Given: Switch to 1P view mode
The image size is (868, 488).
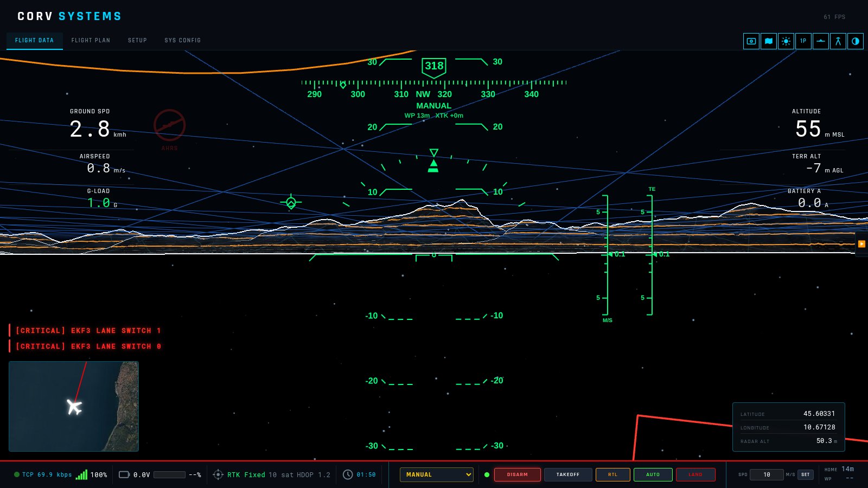Looking at the screenshot, I should tap(803, 41).
